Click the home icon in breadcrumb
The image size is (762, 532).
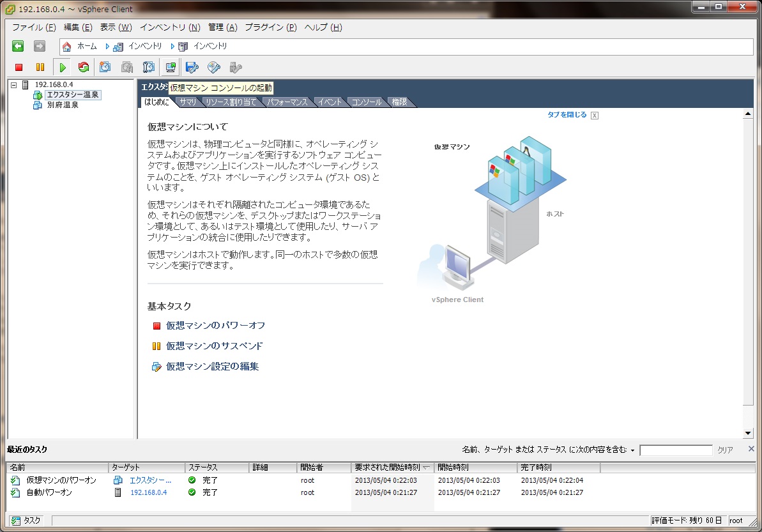[x=67, y=46]
